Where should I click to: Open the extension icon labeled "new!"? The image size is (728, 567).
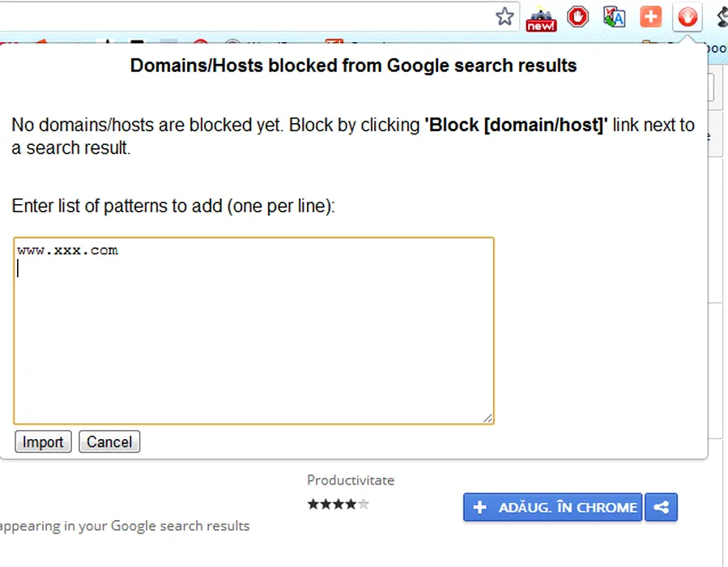[x=541, y=18]
